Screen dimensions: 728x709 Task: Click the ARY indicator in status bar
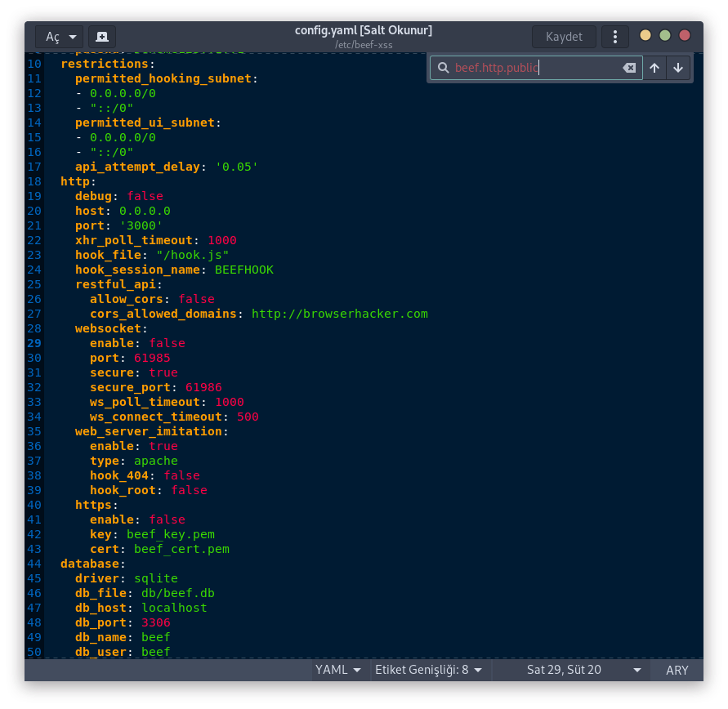click(x=677, y=670)
